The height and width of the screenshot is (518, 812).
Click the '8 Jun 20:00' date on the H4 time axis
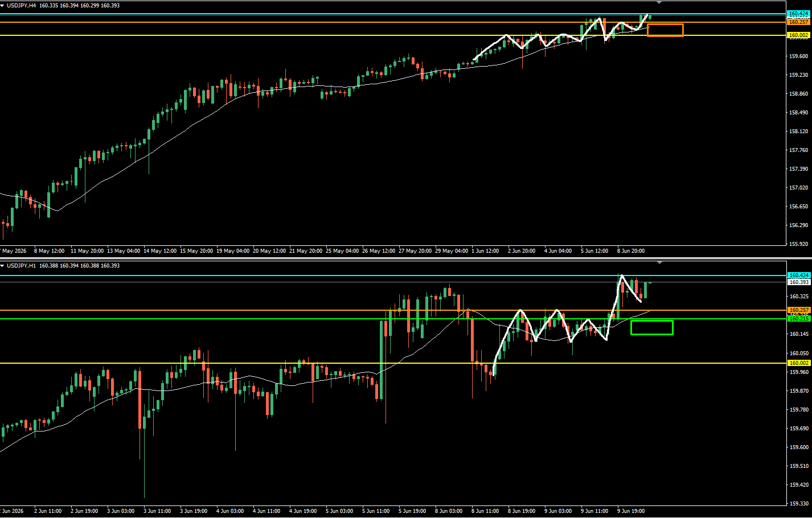tap(631, 251)
